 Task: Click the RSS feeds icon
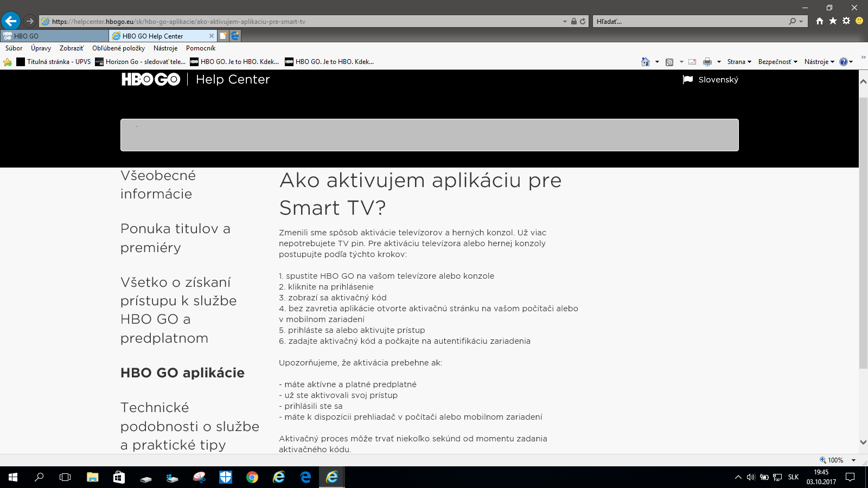[x=669, y=62]
